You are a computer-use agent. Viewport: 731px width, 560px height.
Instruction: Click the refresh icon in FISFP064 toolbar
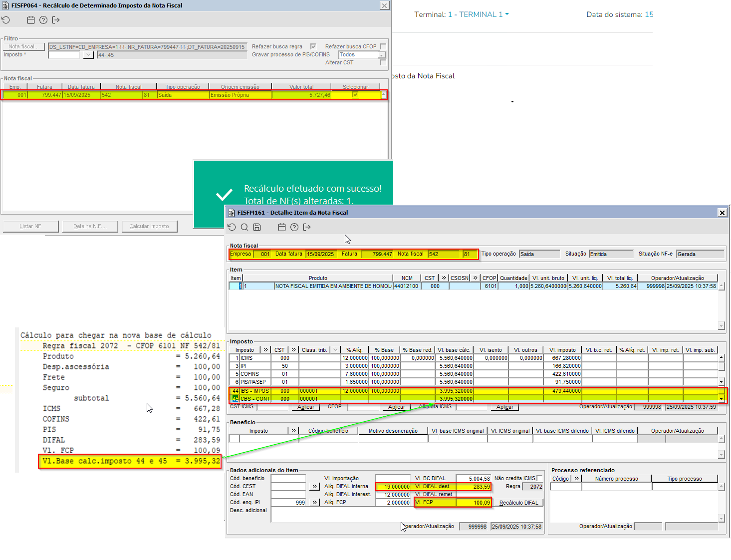pos(6,20)
